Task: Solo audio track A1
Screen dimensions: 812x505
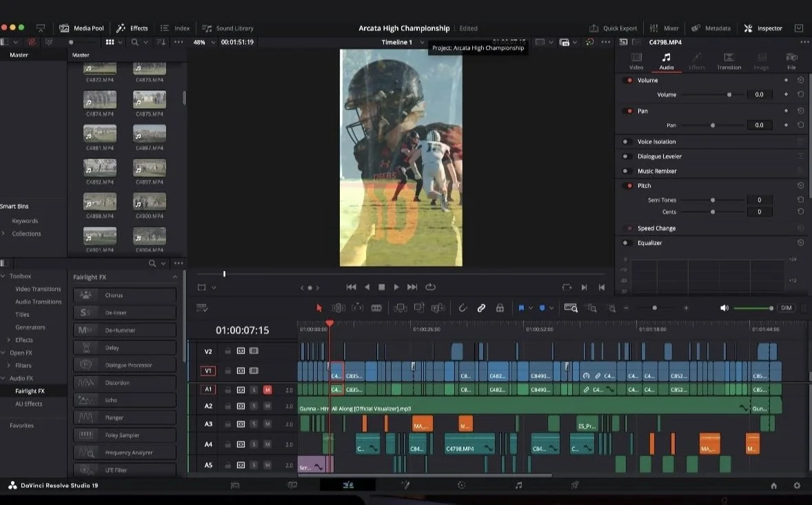Action: point(254,390)
